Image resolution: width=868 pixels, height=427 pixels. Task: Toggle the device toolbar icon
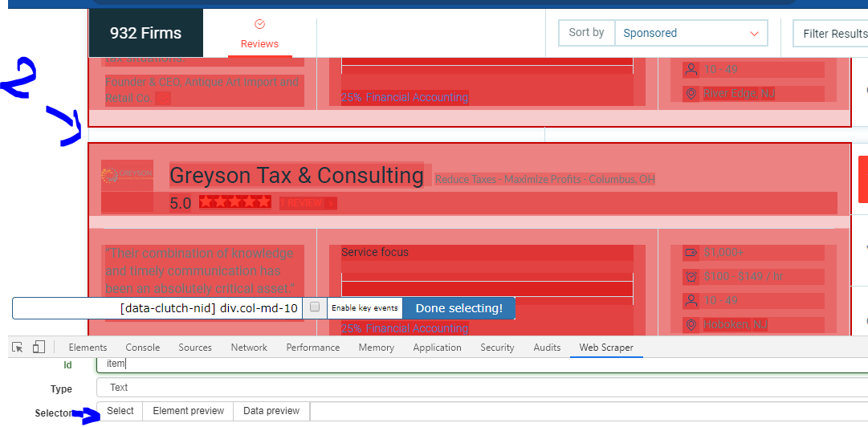point(39,347)
